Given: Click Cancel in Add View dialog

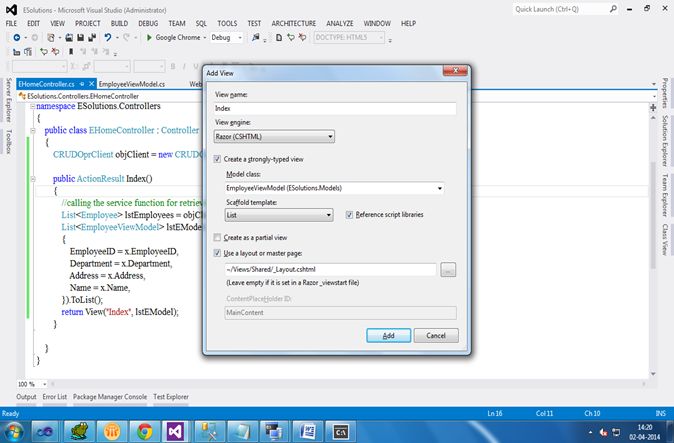Looking at the screenshot, I should coord(436,336).
